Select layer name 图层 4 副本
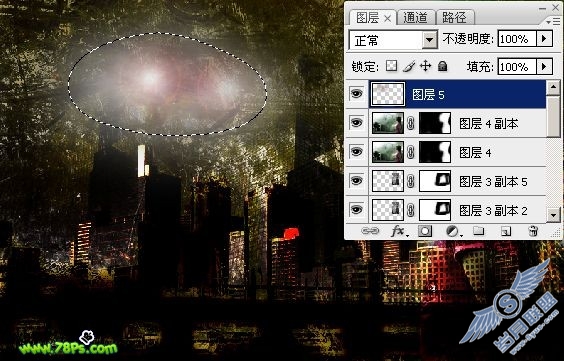Viewport: 564px width, 361px height. 488,124
